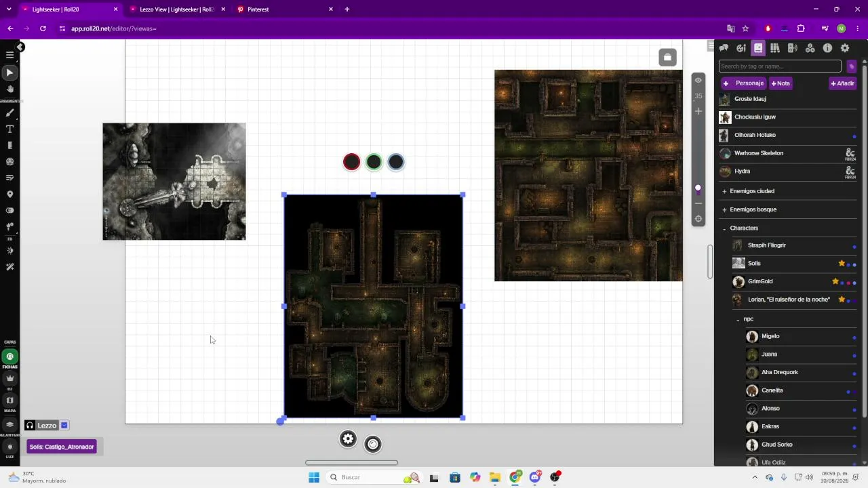Open the page toolbar button above the canvas
The height and width of the screenshot is (488, 868).
pos(667,58)
